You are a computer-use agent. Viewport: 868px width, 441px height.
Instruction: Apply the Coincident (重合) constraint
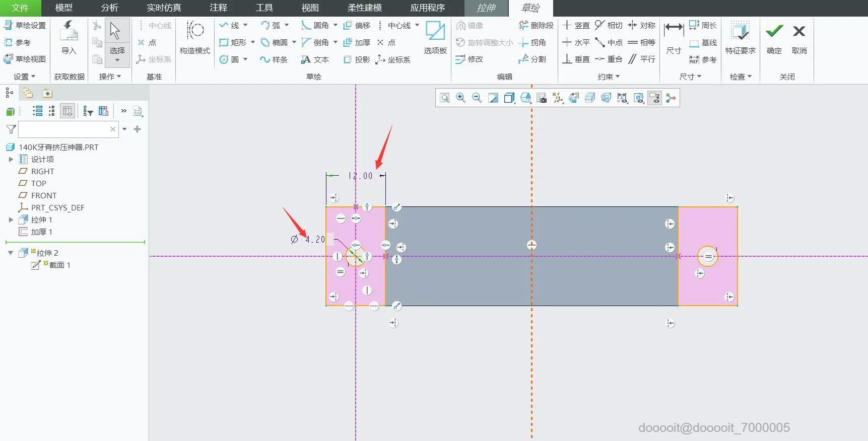click(x=609, y=59)
